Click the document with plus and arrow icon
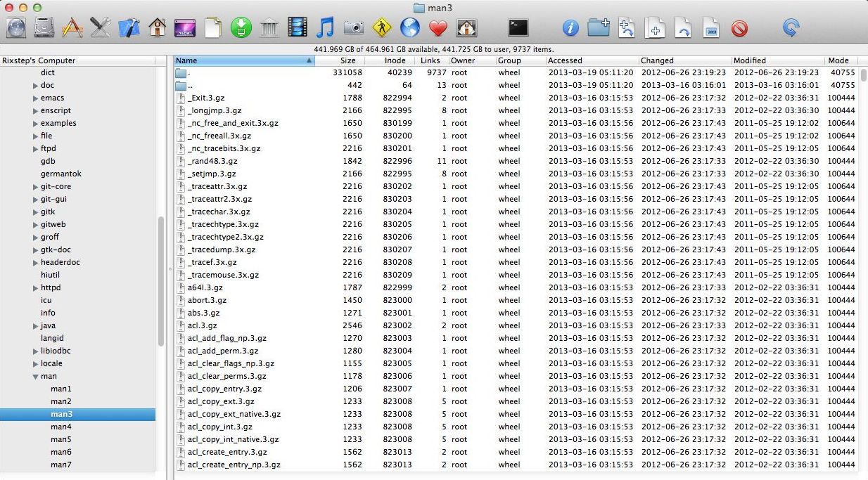Screen dimensions: 868x480 (627, 27)
